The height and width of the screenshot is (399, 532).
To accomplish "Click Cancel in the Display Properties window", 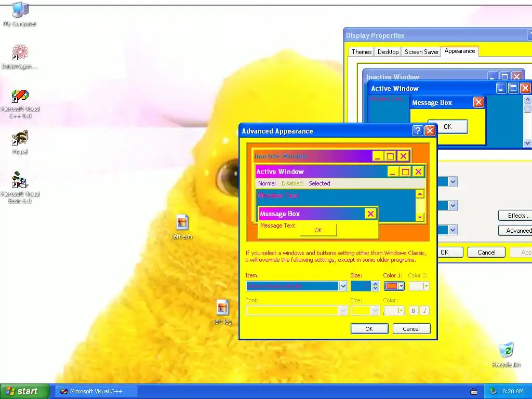I will 486,252.
